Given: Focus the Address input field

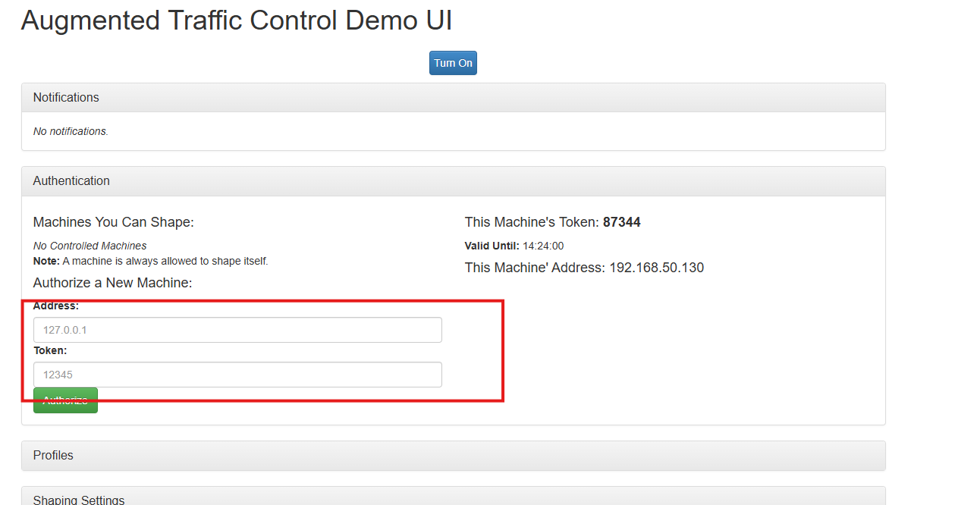Looking at the screenshot, I should [x=237, y=330].
